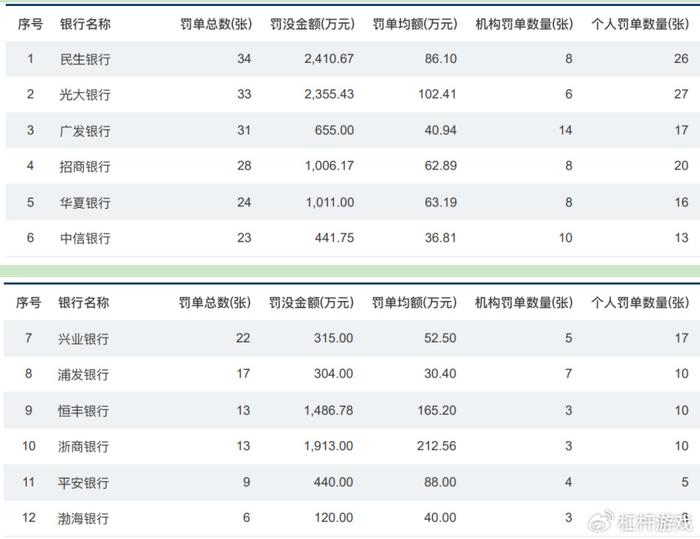Click total tickets 34 for 民生银行
The height and width of the screenshot is (539, 700).
coord(244,58)
